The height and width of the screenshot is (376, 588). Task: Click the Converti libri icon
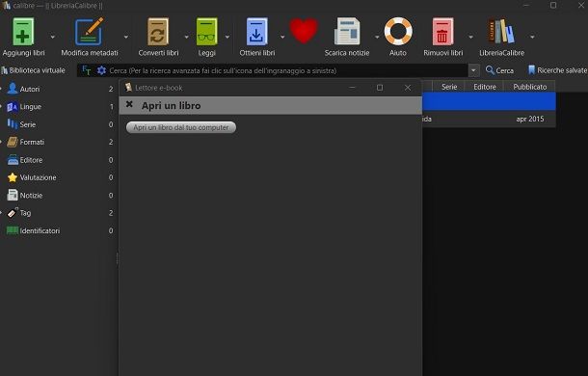point(158,32)
